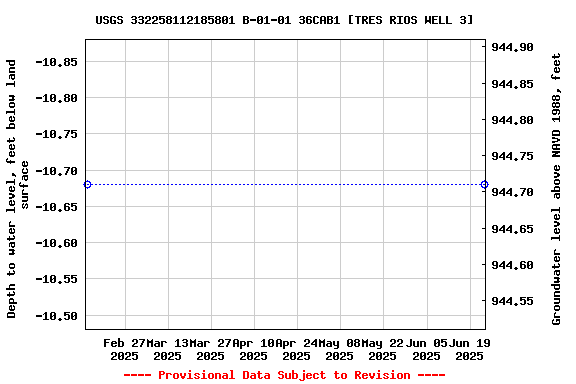Click the May 08 2025 date label
576x384 pixels.
339,349
